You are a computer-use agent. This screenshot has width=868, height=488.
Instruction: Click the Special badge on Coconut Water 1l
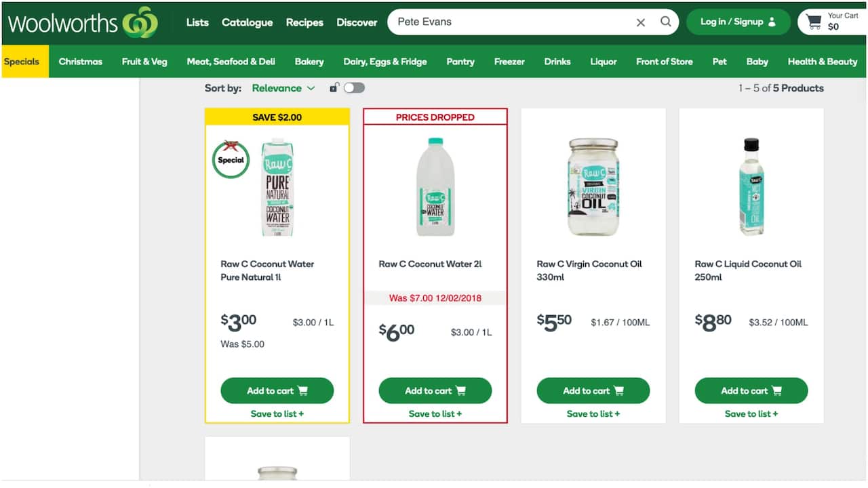pyautogui.click(x=231, y=160)
